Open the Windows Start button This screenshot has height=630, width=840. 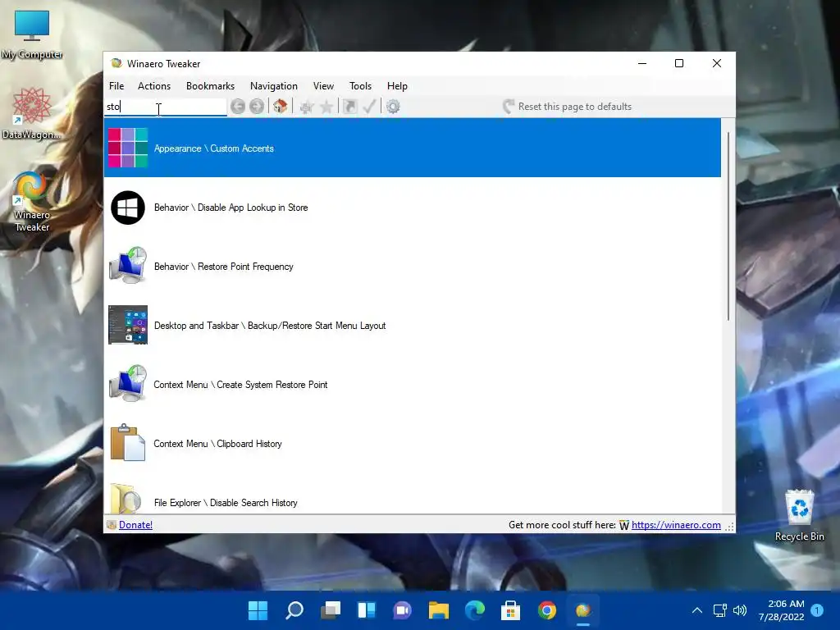(x=258, y=610)
